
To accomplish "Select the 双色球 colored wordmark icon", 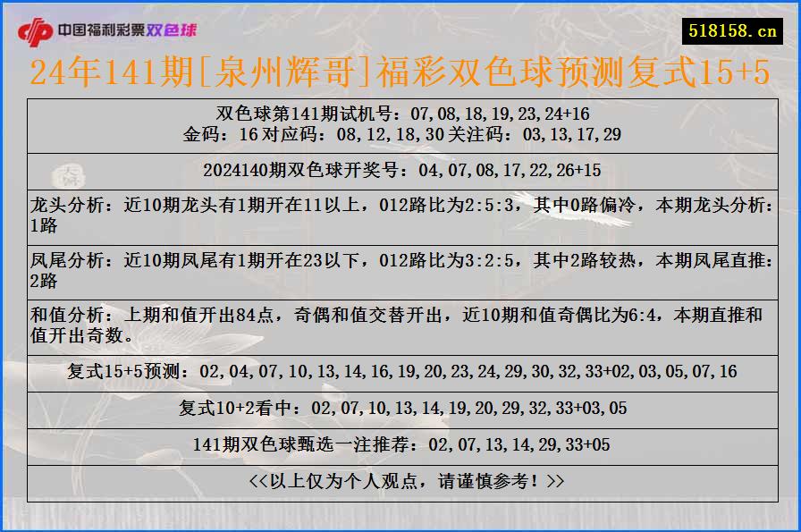I will point(173,29).
